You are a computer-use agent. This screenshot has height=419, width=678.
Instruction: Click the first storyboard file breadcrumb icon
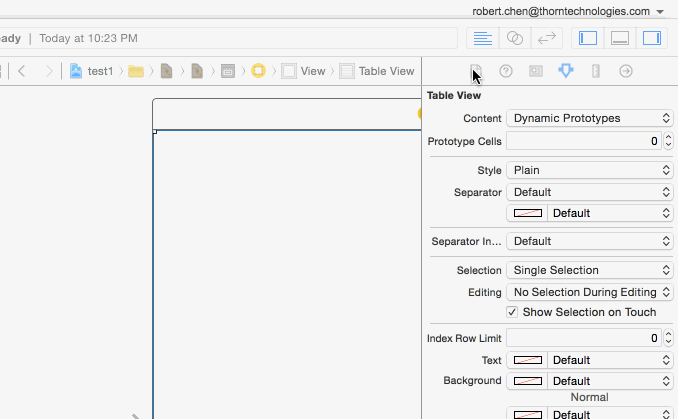(166, 71)
